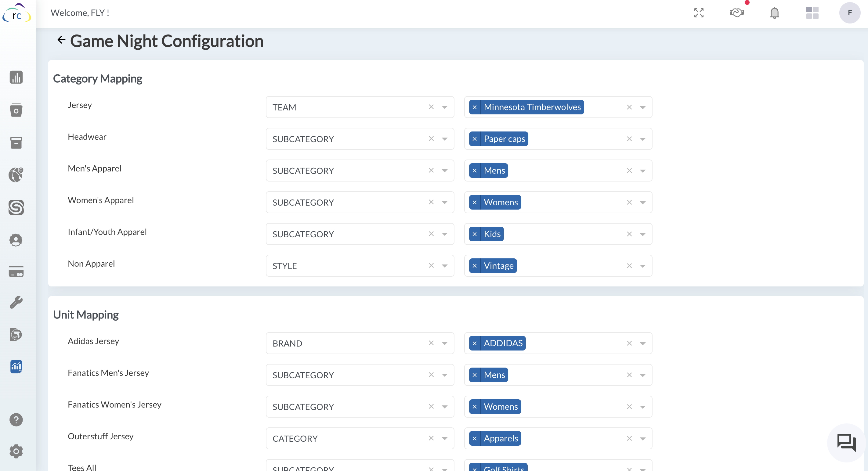Viewport: 868px width, 471px height.
Task: Open the globe location sidebar icon
Action: click(16, 175)
